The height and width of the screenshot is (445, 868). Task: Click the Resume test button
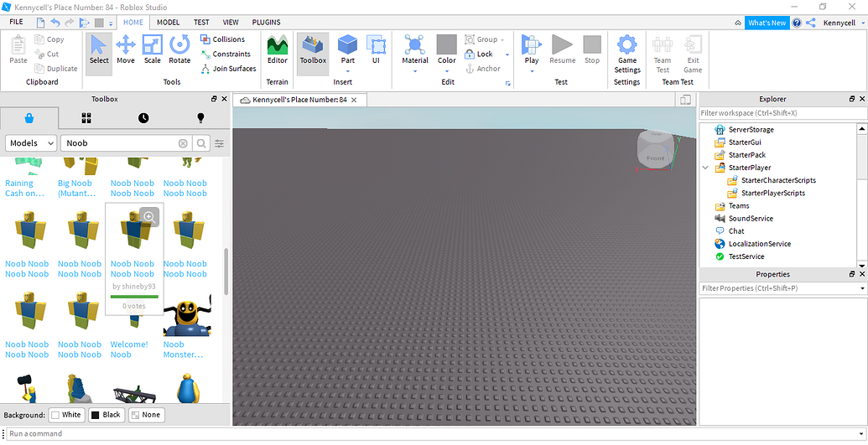pos(563,49)
